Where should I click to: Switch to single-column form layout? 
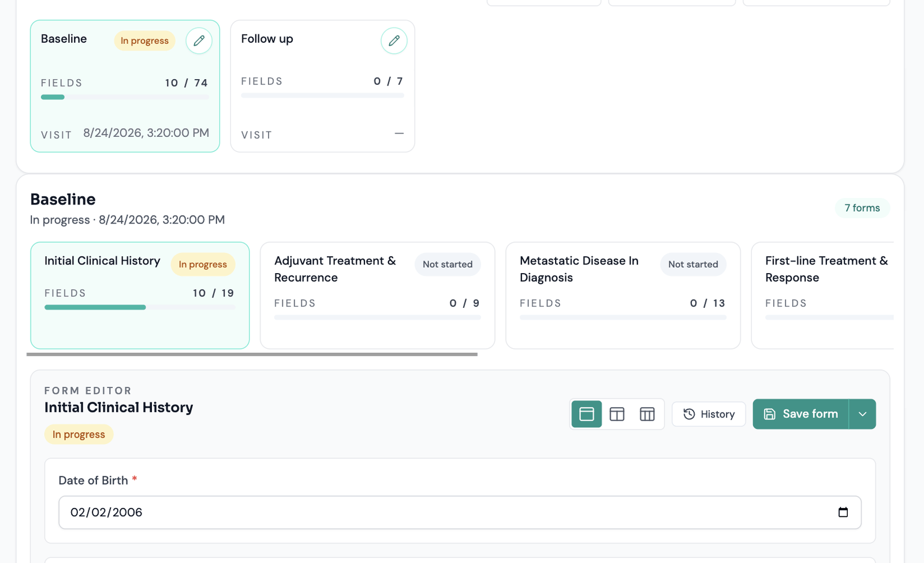587,414
